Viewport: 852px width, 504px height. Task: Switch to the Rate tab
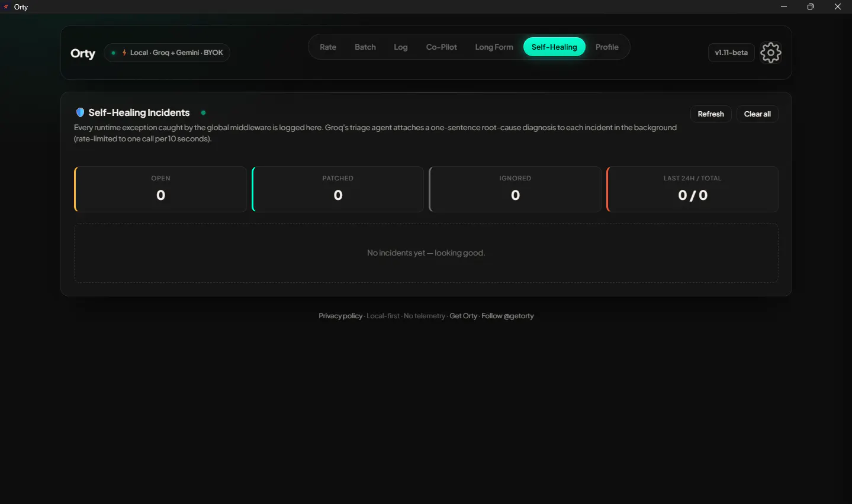[x=328, y=47]
